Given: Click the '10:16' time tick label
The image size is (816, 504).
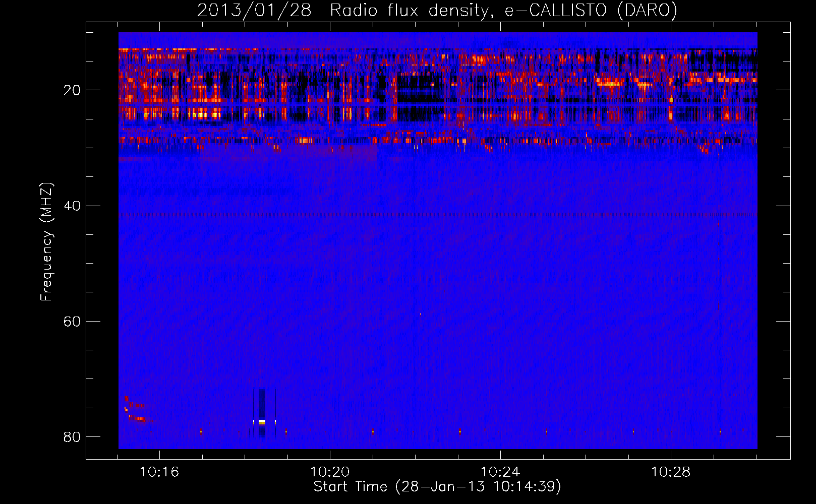Looking at the screenshot, I should [x=159, y=472].
